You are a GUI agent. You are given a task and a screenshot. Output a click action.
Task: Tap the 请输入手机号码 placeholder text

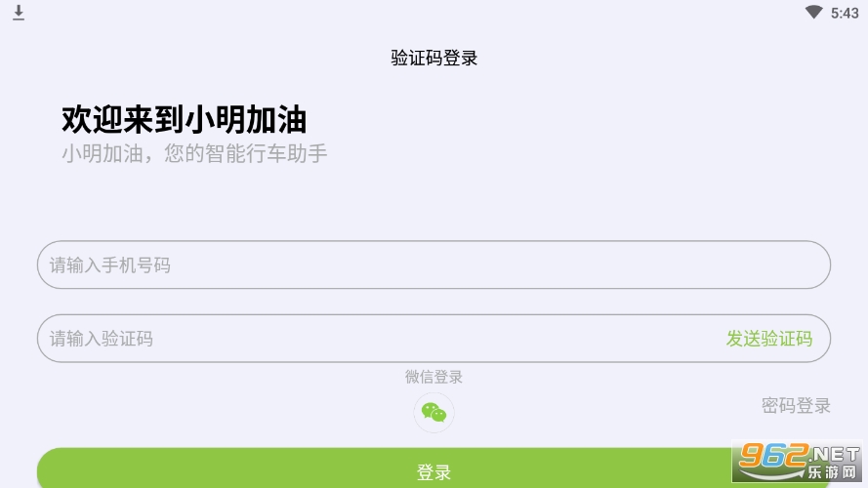point(109,265)
